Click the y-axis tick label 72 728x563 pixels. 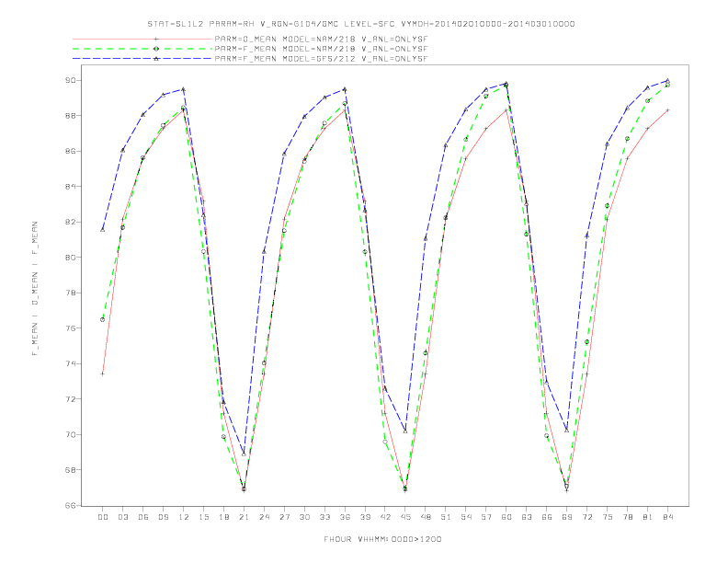[x=70, y=398]
